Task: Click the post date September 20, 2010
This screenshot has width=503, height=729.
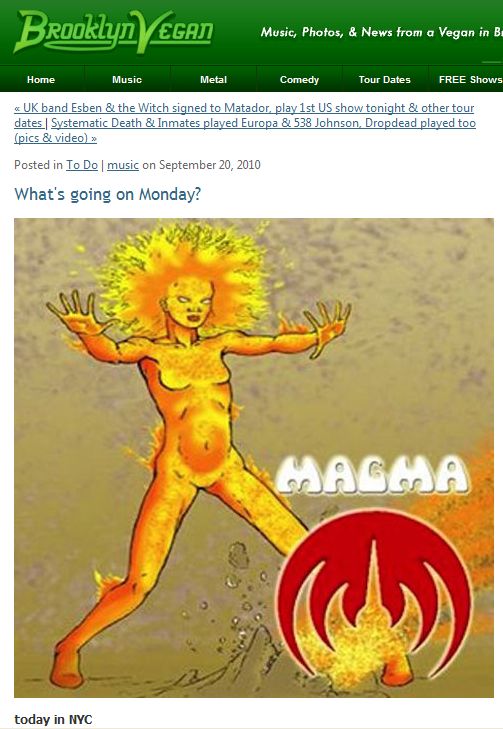Action: click(x=210, y=165)
